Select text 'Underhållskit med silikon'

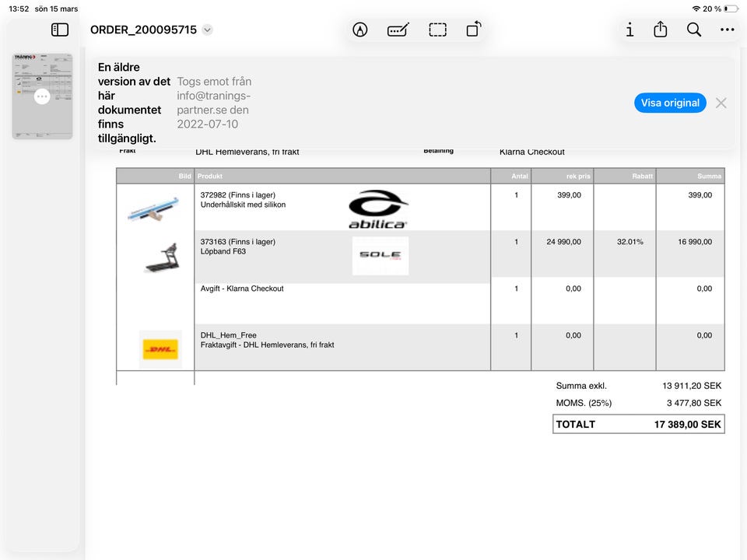pos(243,205)
